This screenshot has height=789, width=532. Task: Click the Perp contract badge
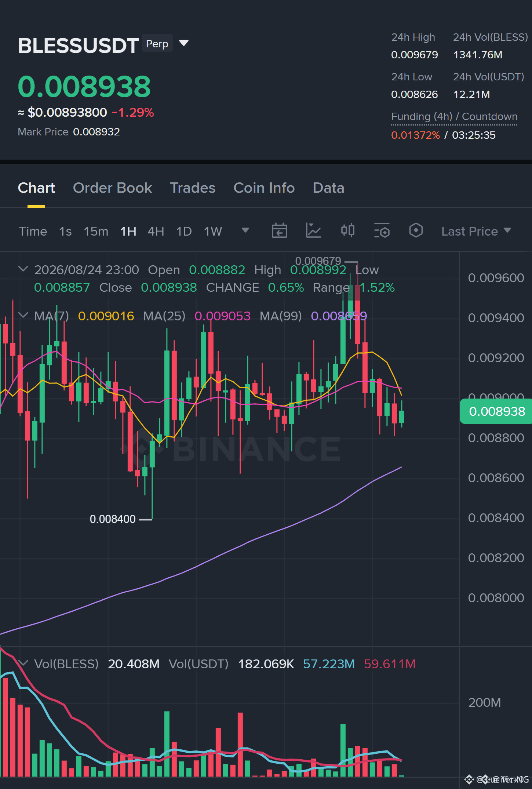pyautogui.click(x=157, y=44)
